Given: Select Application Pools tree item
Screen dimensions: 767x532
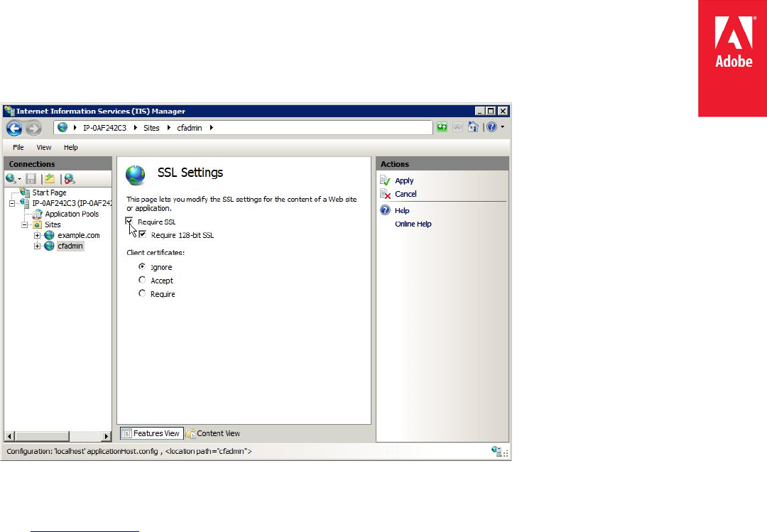Looking at the screenshot, I should pyautogui.click(x=72, y=214).
